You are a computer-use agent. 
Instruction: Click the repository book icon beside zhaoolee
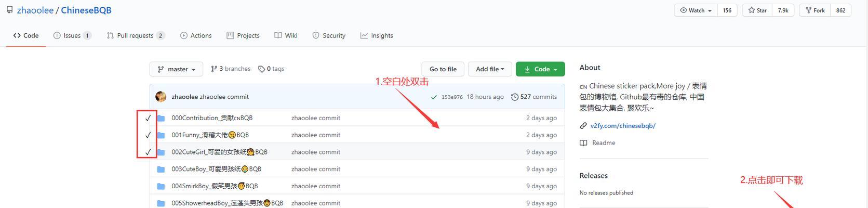click(9, 10)
